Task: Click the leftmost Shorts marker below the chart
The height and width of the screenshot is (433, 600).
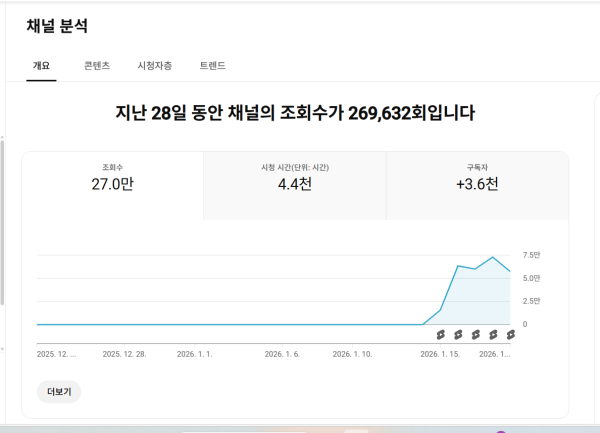Action: pos(440,334)
